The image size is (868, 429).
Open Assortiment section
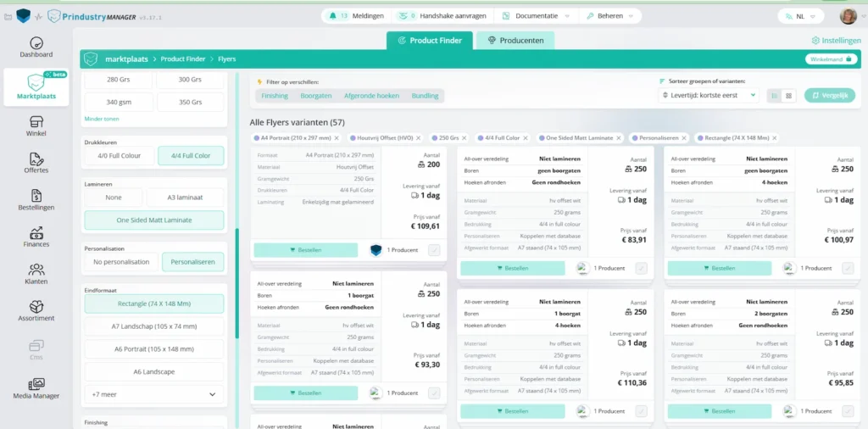pyautogui.click(x=36, y=311)
